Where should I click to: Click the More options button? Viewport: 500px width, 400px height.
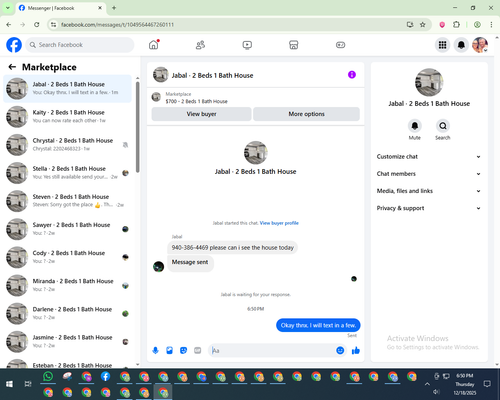[x=306, y=114]
